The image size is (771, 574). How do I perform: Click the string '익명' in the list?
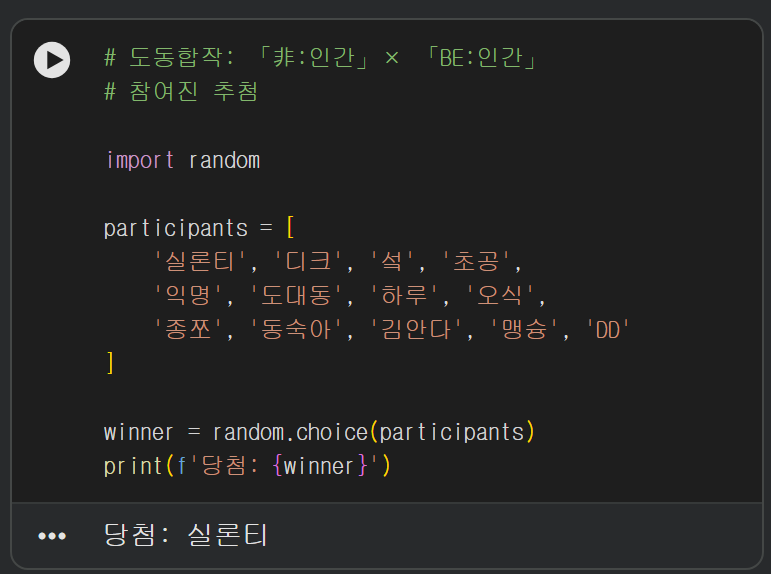coord(188,296)
